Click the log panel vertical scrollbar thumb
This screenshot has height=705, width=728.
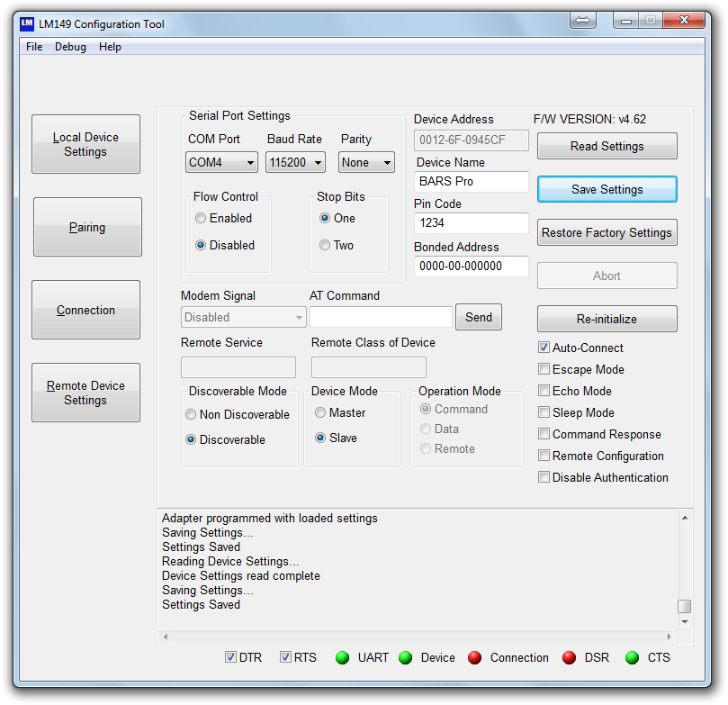pos(685,606)
